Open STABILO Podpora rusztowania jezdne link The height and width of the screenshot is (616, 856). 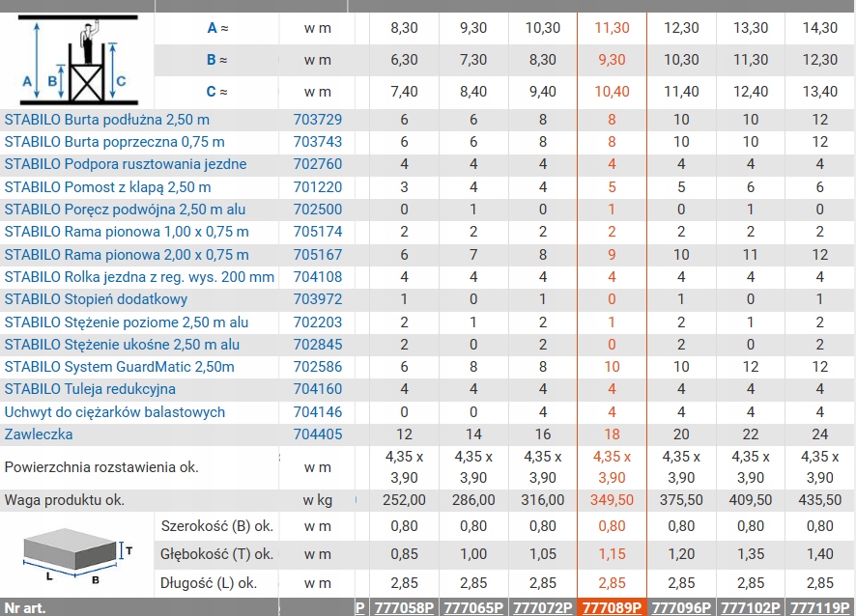click(x=126, y=164)
